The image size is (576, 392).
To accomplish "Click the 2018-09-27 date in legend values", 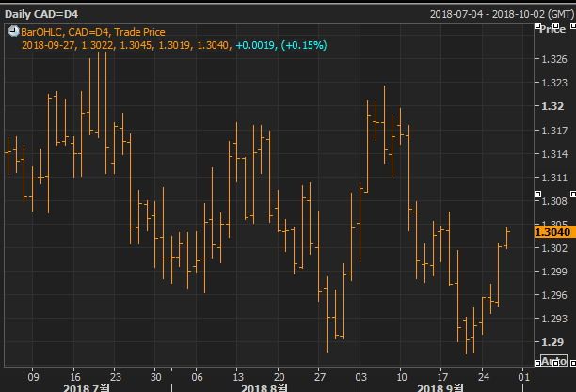I will [x=48, y=45].
